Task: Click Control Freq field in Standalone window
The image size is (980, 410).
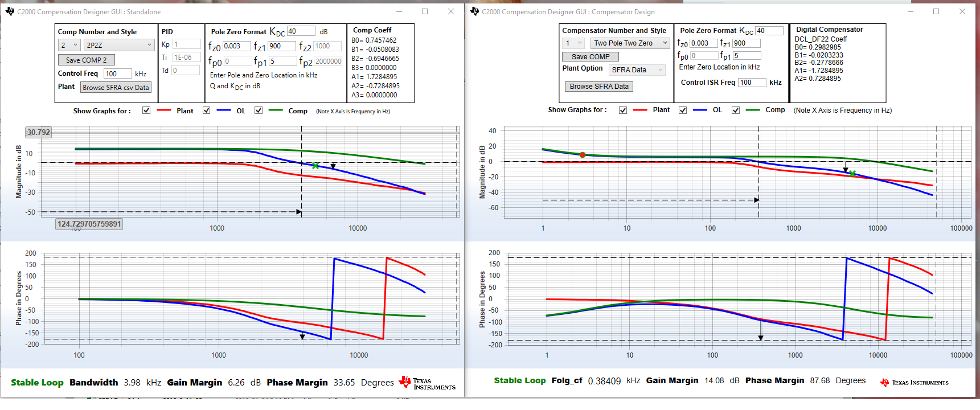Action: pos(118,73)
